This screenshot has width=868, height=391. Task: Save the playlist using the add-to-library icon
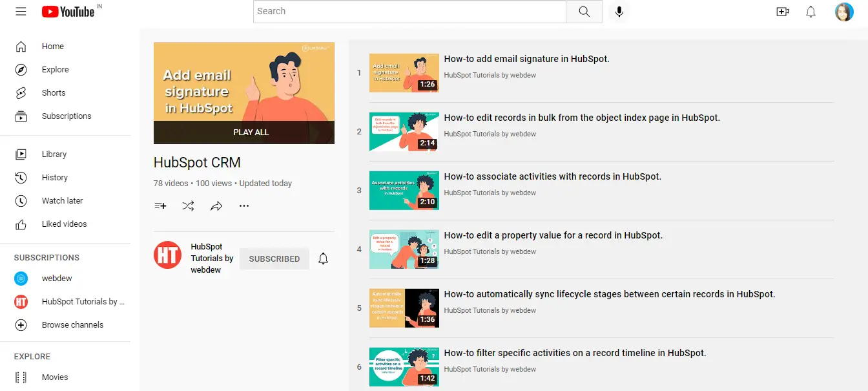[160, 206]
